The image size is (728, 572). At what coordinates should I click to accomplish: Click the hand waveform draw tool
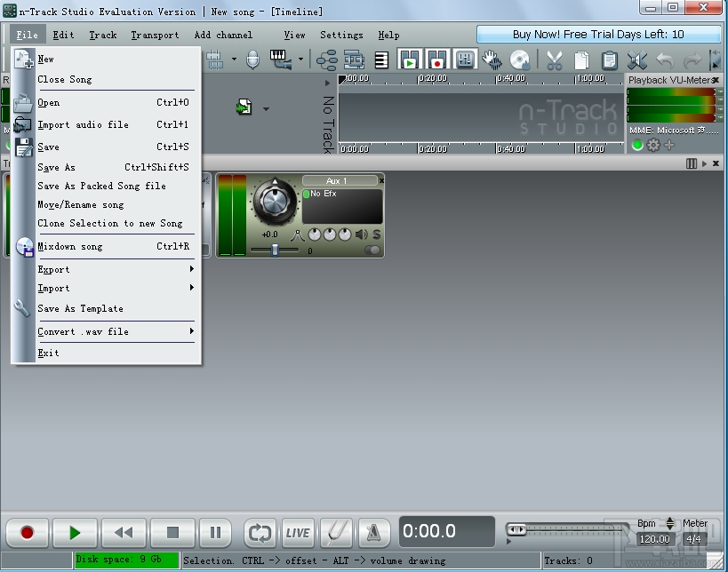point(492,60)
